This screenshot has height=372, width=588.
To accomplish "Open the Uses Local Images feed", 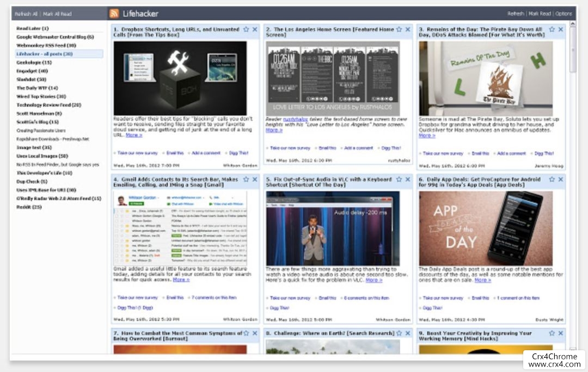I will [42, 156].
